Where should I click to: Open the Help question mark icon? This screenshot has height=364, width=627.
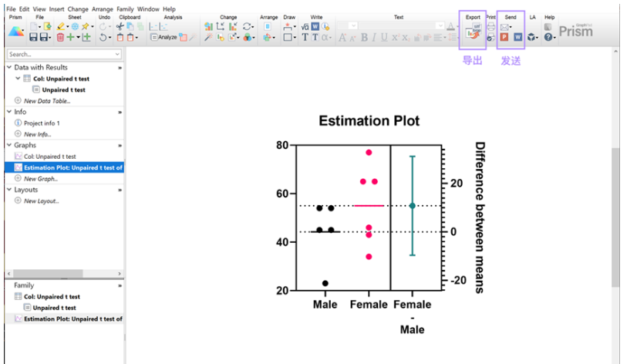point(548,37)
